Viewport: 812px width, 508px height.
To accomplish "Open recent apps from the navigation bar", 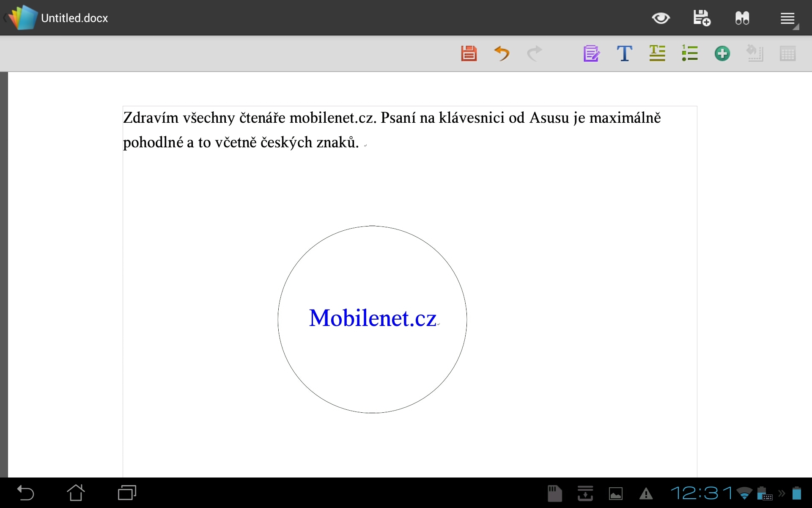I will [126, 493].
